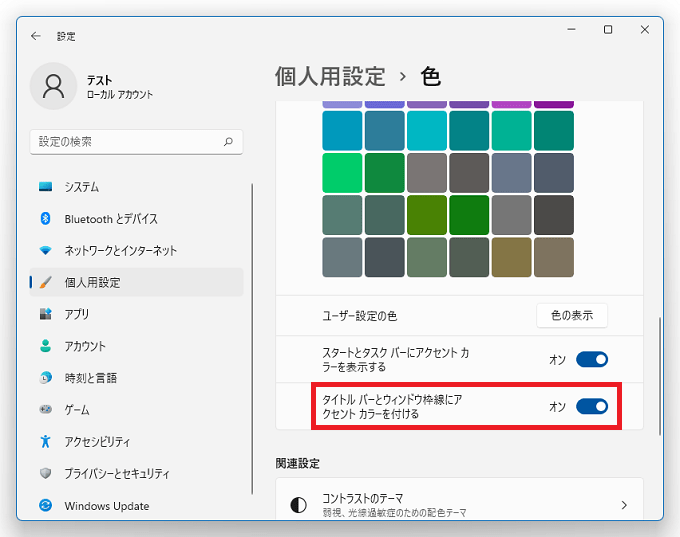This screenshot has width=680, height=537.
Task: Select the brownish tan last swatch
Action: click(x=554, y=257)
